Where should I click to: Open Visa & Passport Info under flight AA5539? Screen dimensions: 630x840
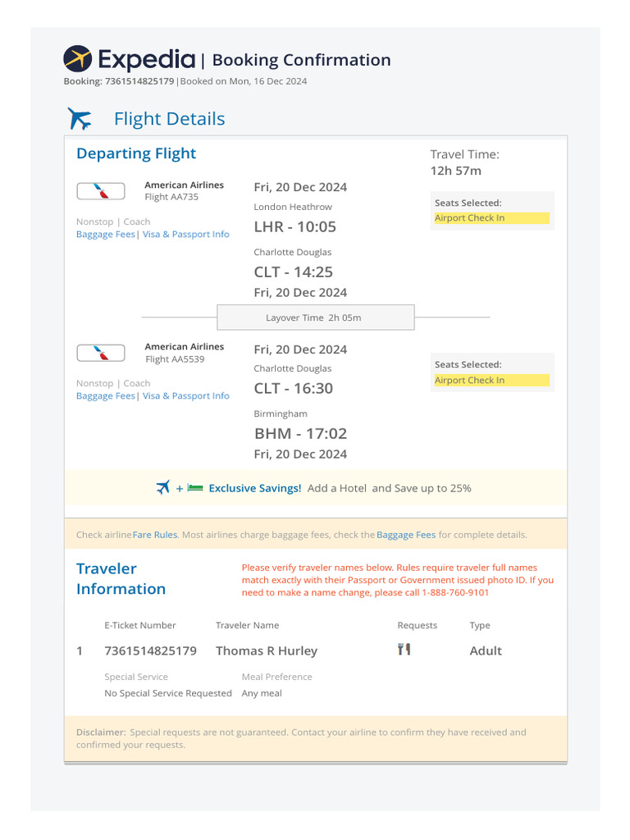click(185, 396)
